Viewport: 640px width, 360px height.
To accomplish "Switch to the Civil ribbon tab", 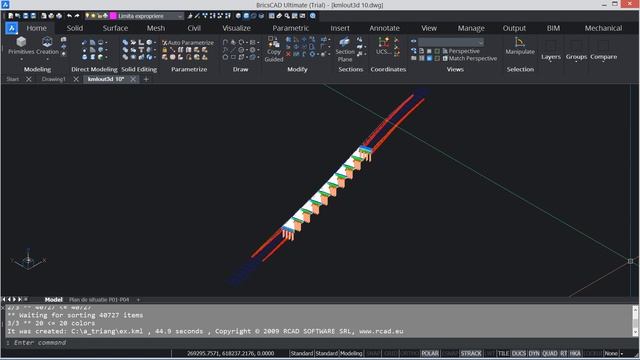I will 194,28.
